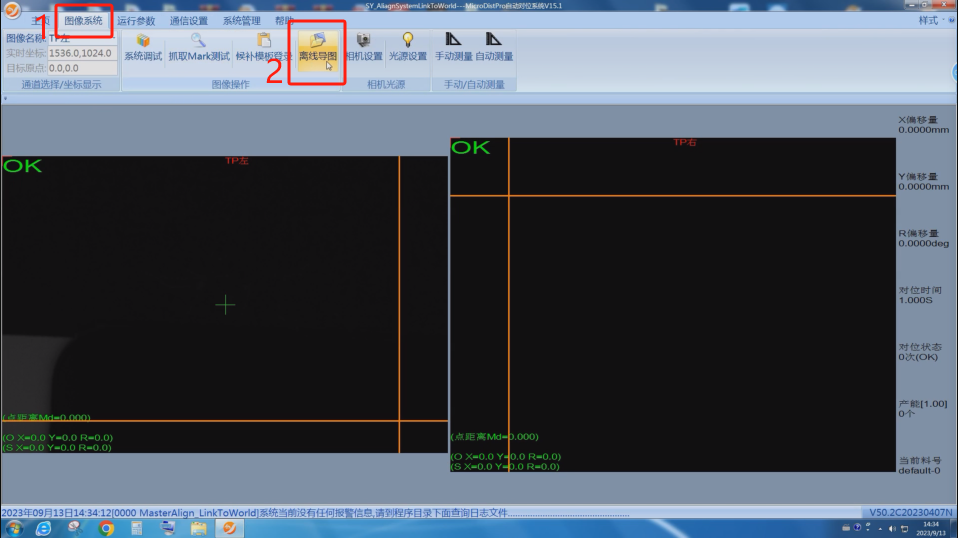
Task: Go to the 通信设置 tab
Action: click(189, 20)
